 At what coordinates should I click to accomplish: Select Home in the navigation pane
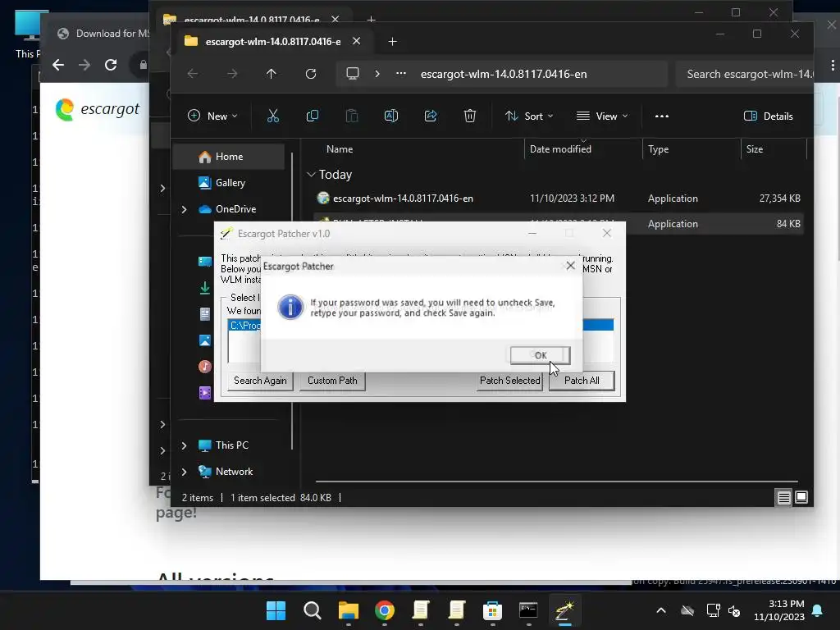pyautogui.click(x=229, y=157)
